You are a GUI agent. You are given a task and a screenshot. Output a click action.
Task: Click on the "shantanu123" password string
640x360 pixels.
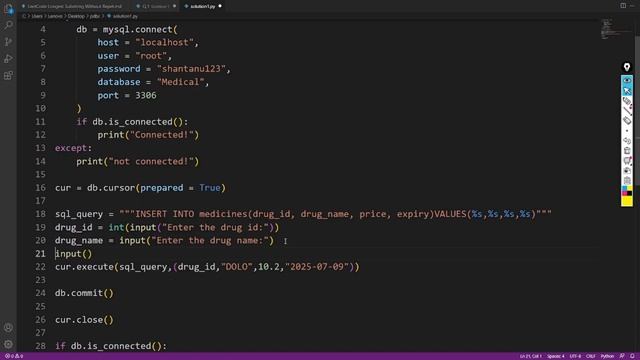191,69
